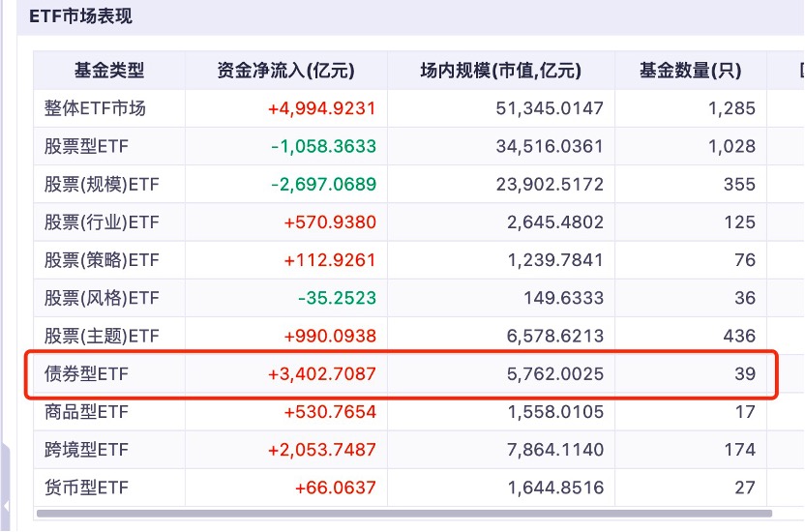Select the 股票(行业)ETF row label
805x532 pixels.
pos(102,222)
